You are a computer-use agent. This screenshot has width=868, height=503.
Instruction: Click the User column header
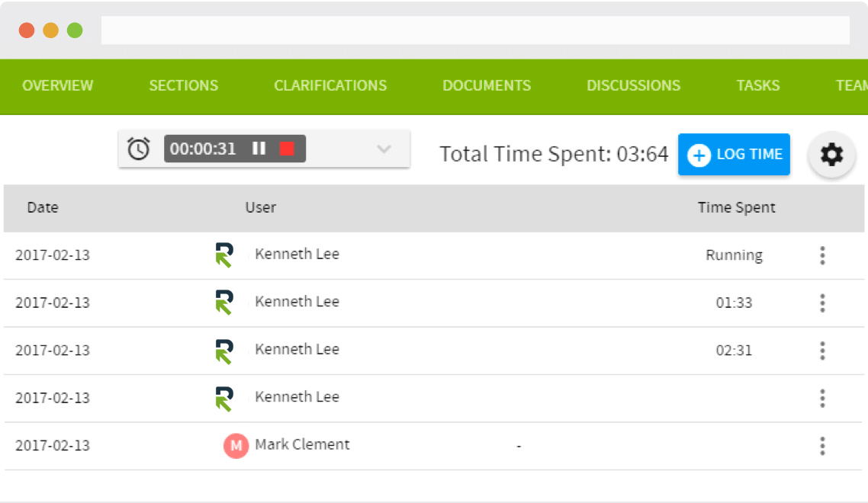tap(261, 207)
